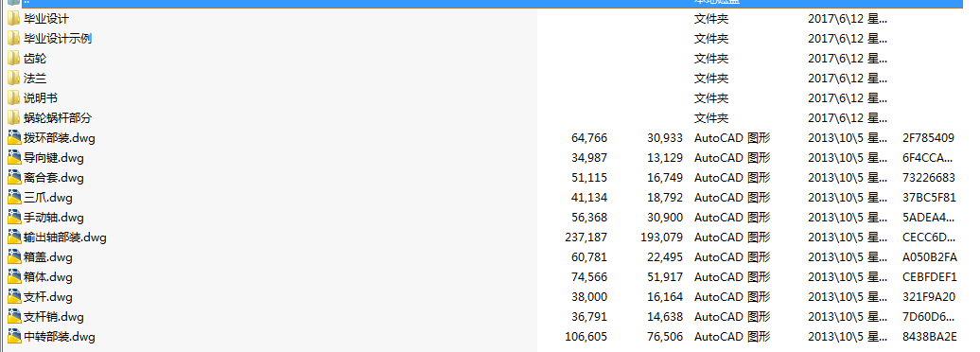
Task: Select the 手动轴.dwg file name
Action: point(54,218)
